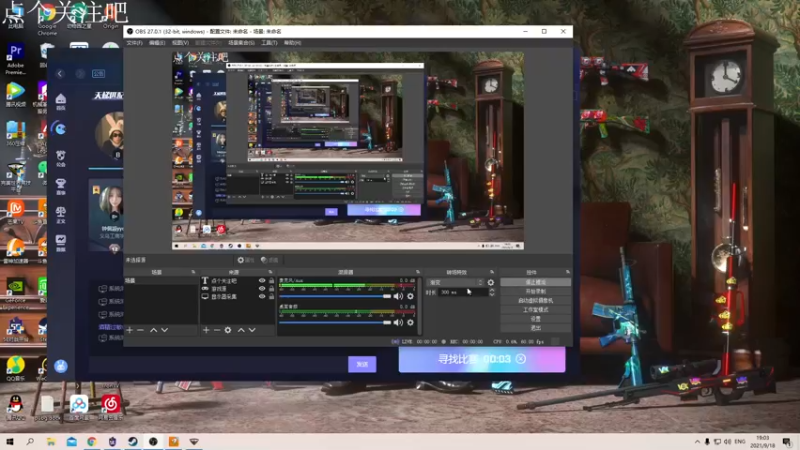Open gear settings for Mic/Aux audio

(x=410, y=296)
